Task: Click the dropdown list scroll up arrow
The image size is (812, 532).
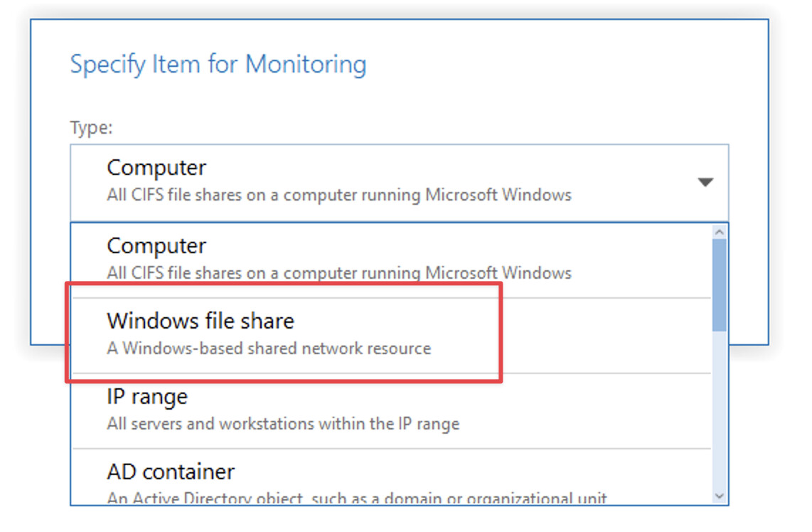Action: click(x=719, y=232)
